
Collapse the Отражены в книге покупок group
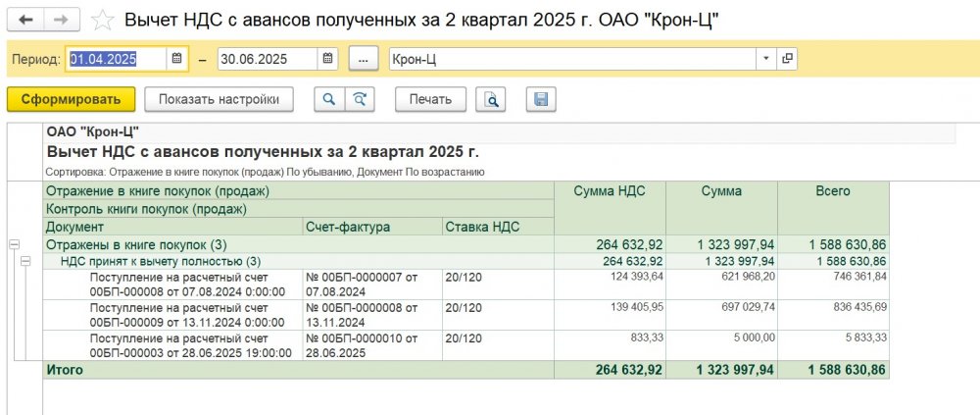coord(13,244)
